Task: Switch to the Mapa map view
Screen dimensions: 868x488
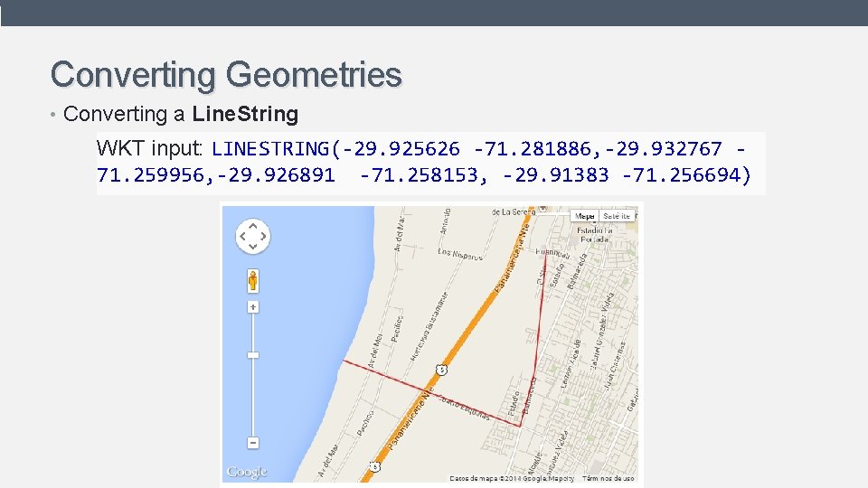Action: (585, 216)
